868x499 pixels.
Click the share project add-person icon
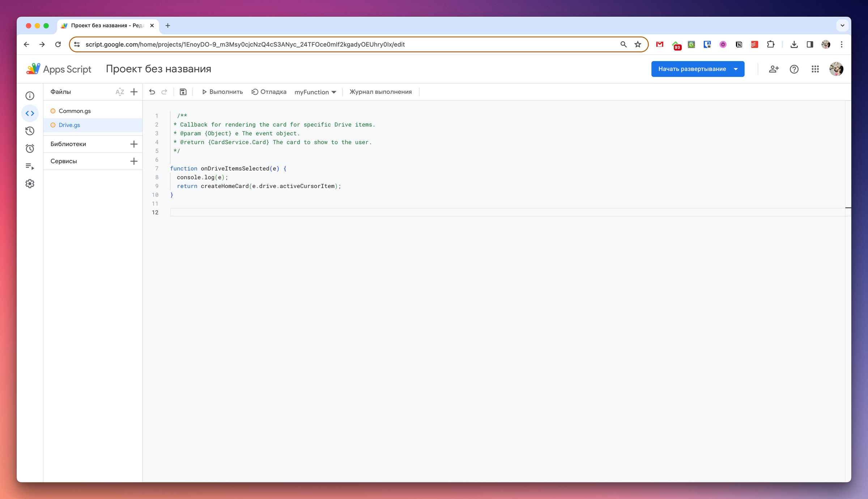pyautogui.click(x=774, y=69)
